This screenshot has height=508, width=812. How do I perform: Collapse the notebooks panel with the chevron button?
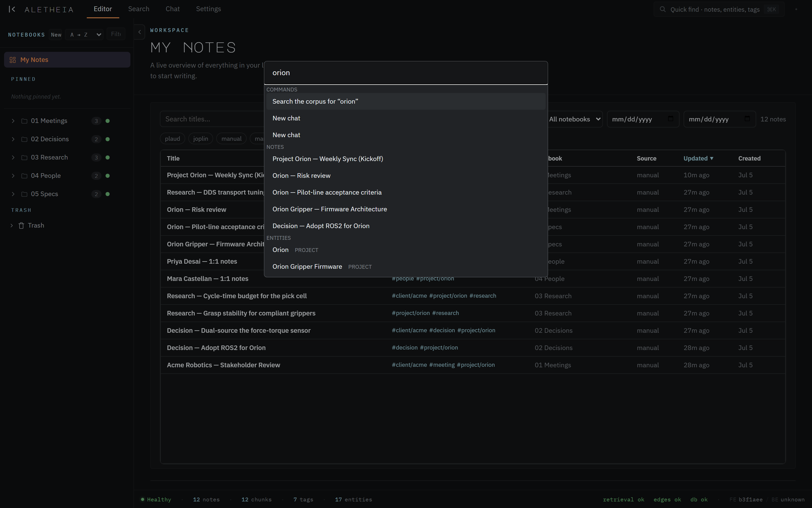140,32
